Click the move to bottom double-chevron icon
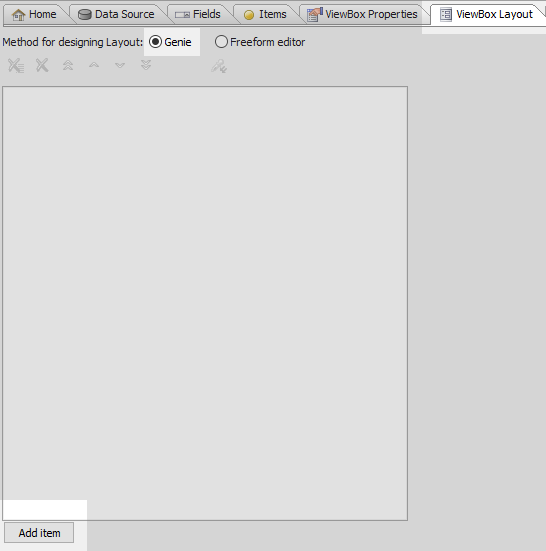Screen dimensions: 546x551 tap(146, 65)
